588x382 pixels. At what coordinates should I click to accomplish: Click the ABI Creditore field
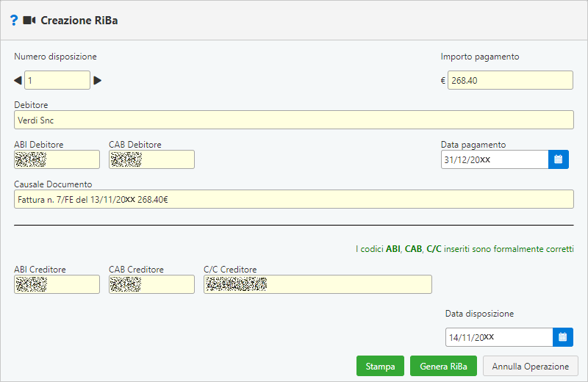click(57, 284)
